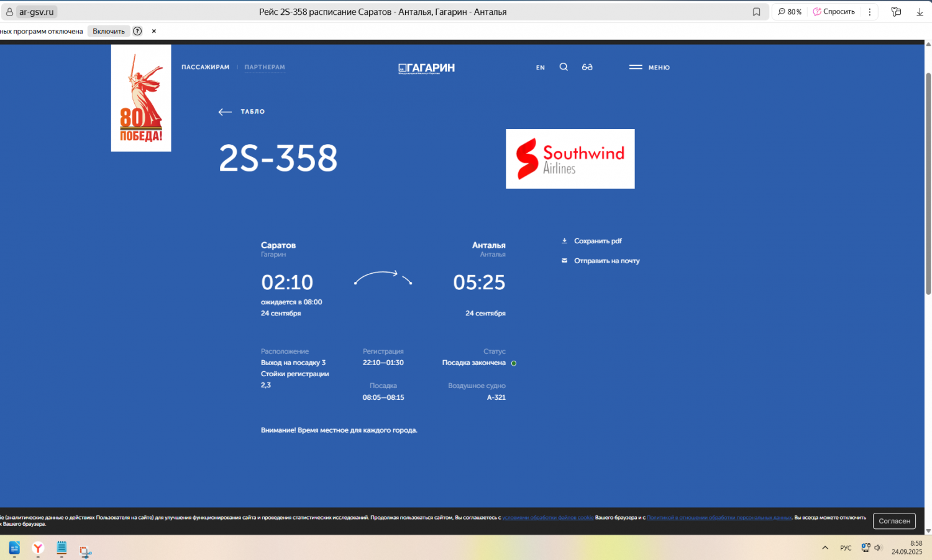Image resolution: width=932 pixels, height=560 pixels.
Task: Click the back arrow next to ТАБЛО
Action: coord(225,112)
